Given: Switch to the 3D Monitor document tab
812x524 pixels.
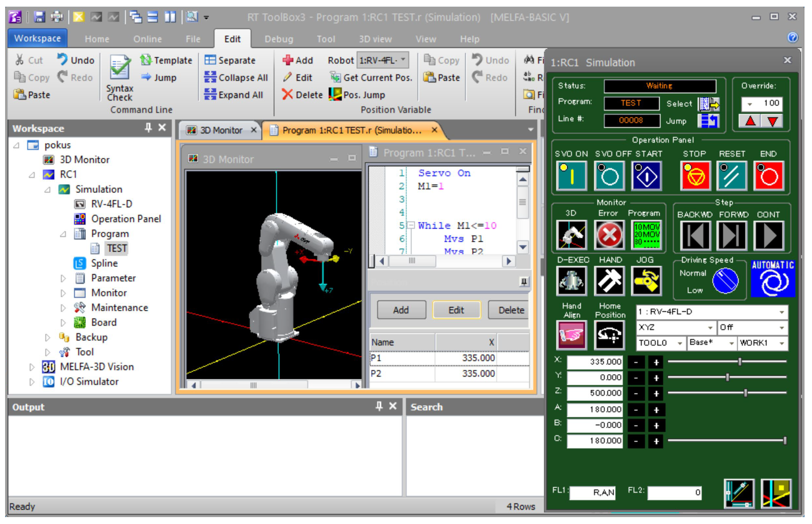Looking at the screenshot, I should tap(221, 130).
